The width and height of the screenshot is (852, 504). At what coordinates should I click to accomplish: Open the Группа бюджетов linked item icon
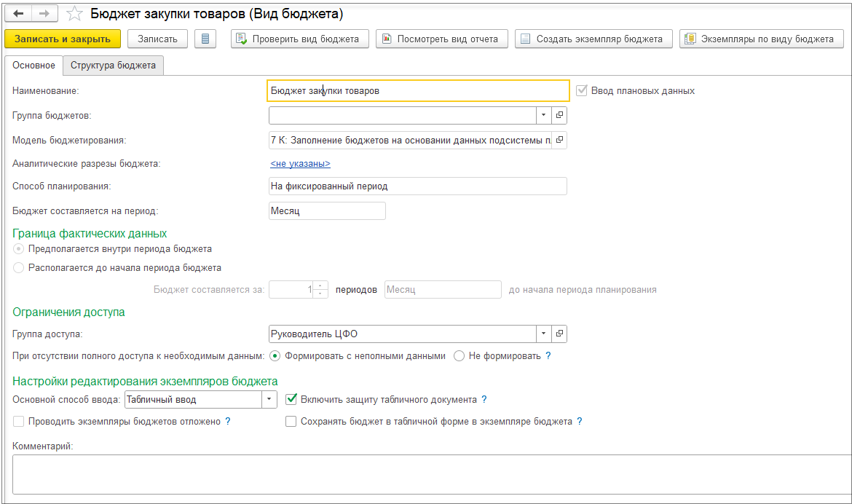(x=559, y=115)
